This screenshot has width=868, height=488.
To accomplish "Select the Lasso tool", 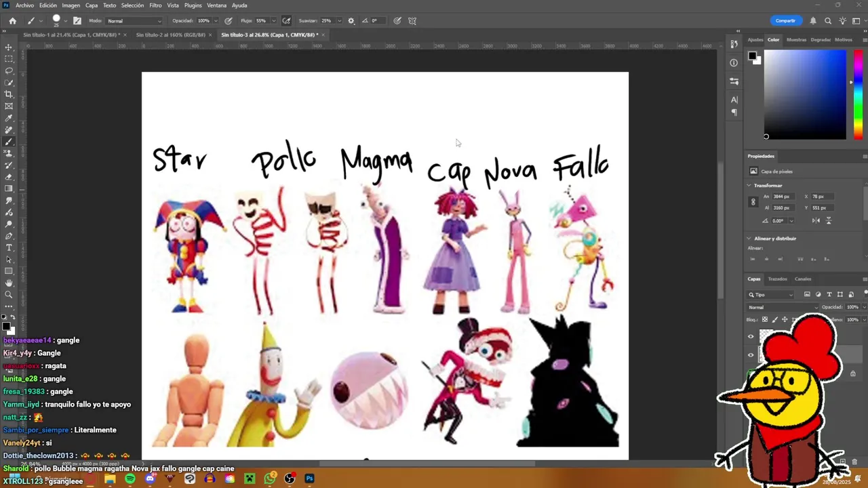I will pyautogui.click(x=9, y=70).
